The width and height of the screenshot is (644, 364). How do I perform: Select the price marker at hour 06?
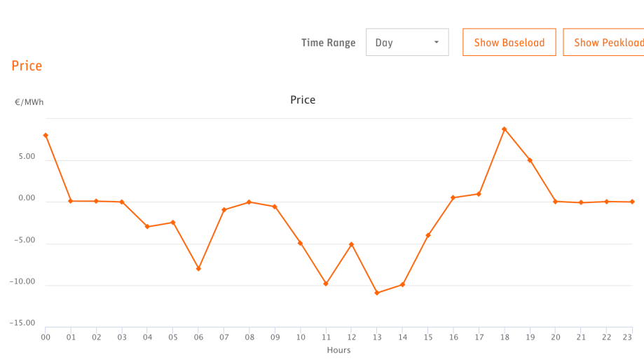tap(198, 269)
